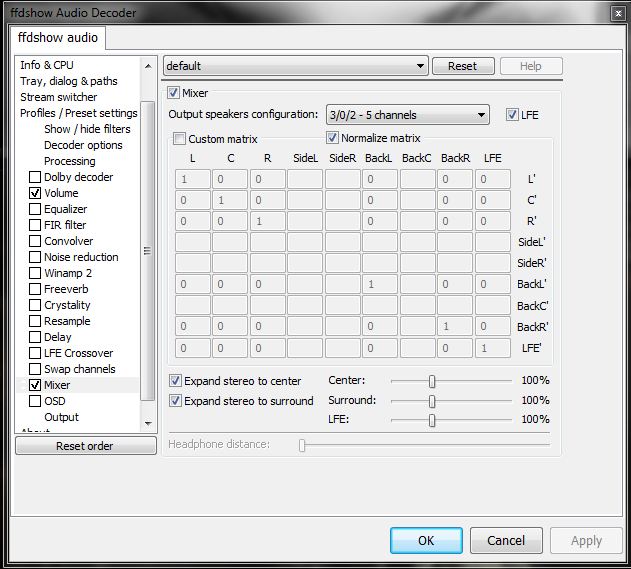Open the default preset dropdown

[295, 66]
